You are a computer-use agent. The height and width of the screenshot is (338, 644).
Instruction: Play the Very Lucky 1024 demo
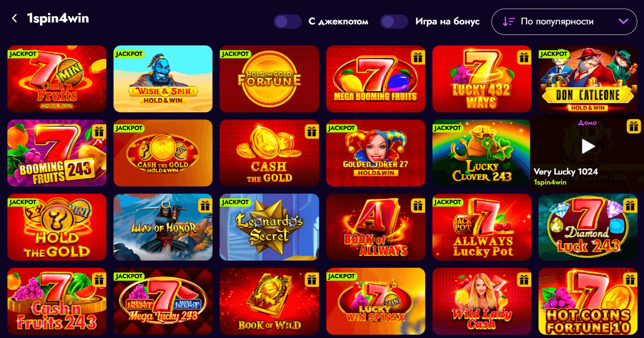point(588,146)
